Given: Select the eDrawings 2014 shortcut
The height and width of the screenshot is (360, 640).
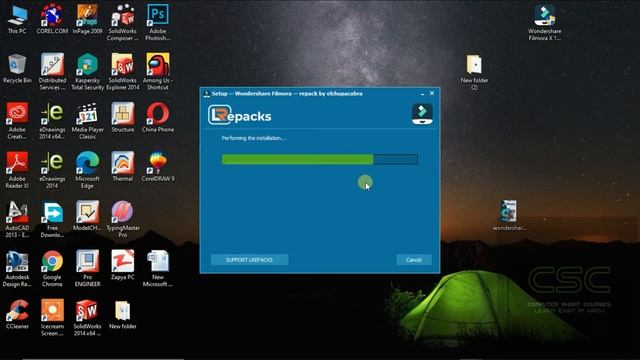Looking at the screenshot, I should click(52, 169).
